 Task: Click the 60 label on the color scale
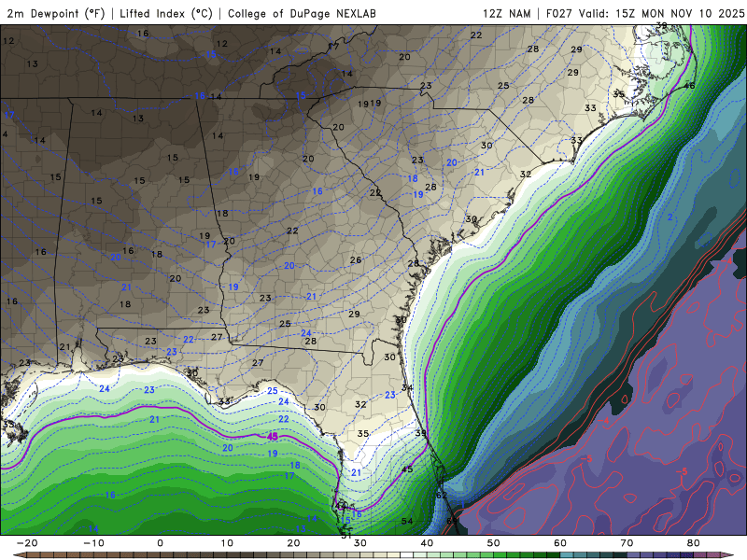[560, 543]
